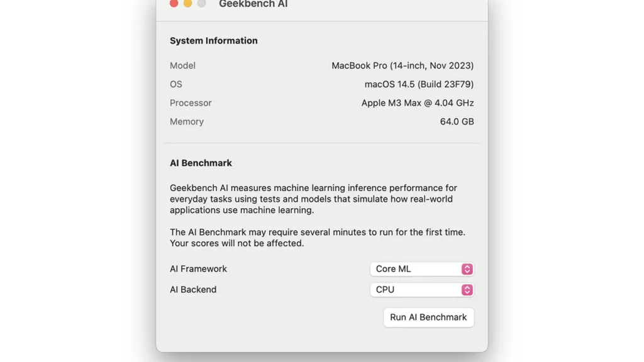The height and width of the screenshot is (362, 644).
Task: Click the paragraph starting "The AI Benchmark may require"
Action: (318, 238)
